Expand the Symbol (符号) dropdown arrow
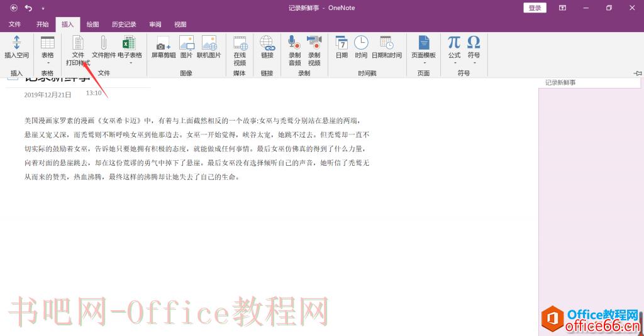This screenshot has width=644, height=336. pos(474,63)
